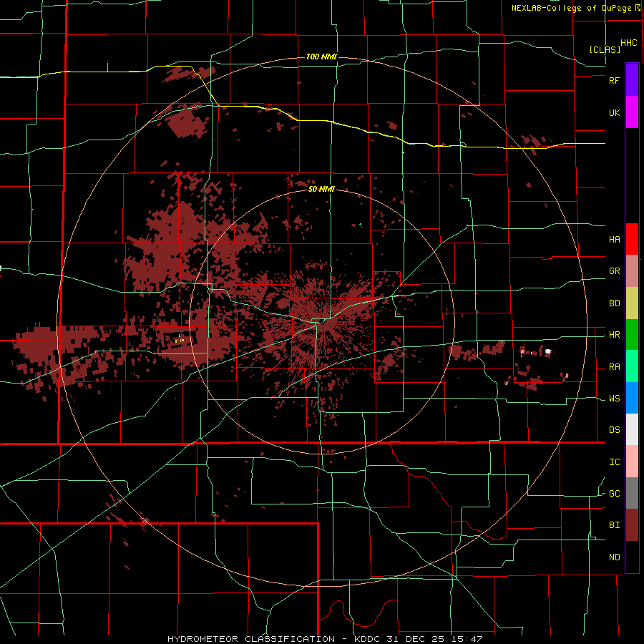
Task: Click the BI dark red swatch
Action: [632, 525]
